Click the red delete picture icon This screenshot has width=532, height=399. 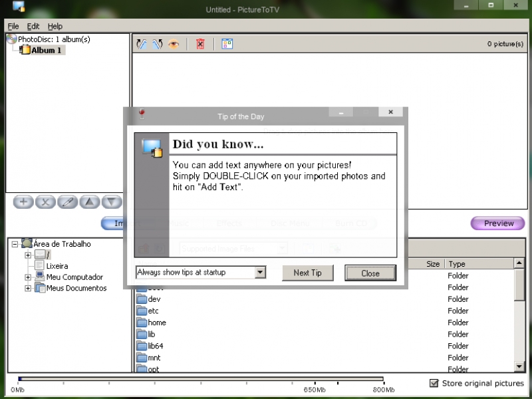(199, 44)
